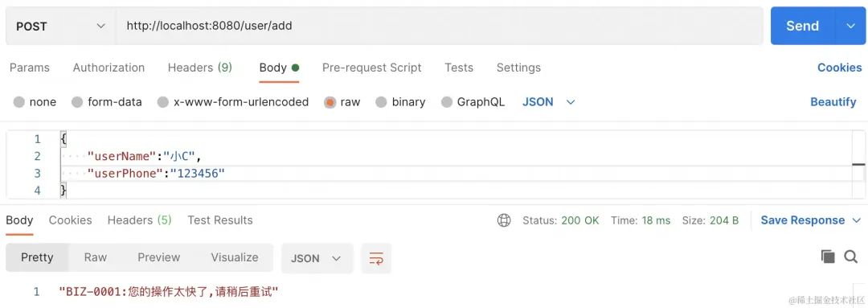Viewport: 868px width, 308px height.
Task: Choose the x-www-form-urlencoded radio option
Action: pyautogui.click(x=162, y=102)
